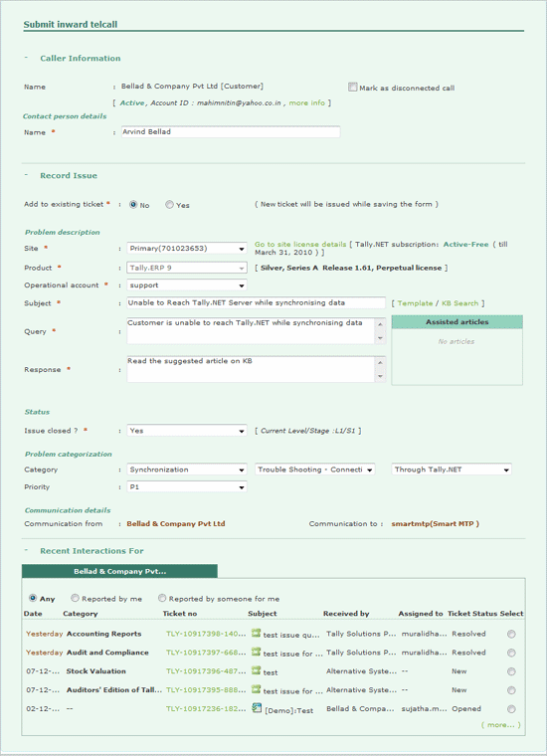547x756 pixels.
Task: Click the Assisted articles panel header
Action: click(x=456, y=322)
